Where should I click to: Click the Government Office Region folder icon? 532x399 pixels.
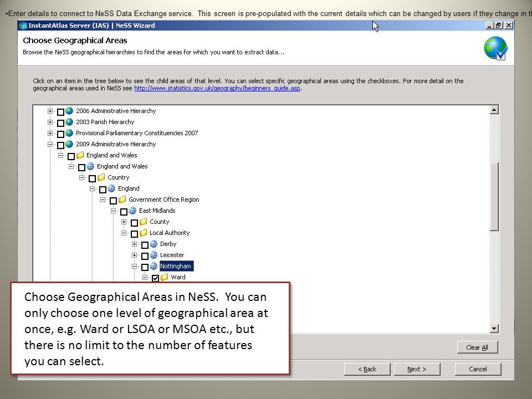[x=122, y=199]
